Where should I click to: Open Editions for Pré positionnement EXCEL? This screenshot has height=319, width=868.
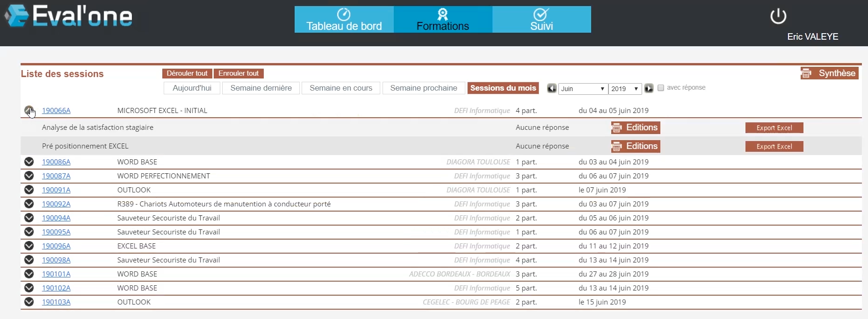[x=636, y=146]
